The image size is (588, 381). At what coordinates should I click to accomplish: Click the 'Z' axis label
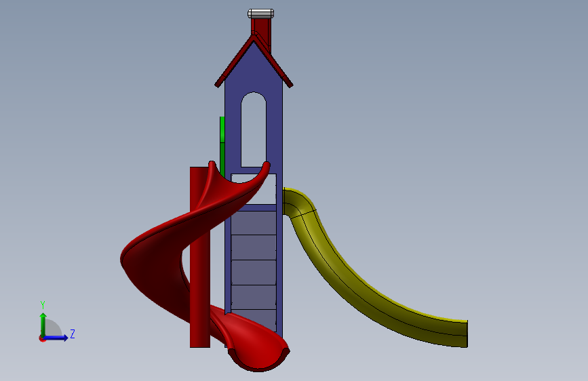pos(73,334)
